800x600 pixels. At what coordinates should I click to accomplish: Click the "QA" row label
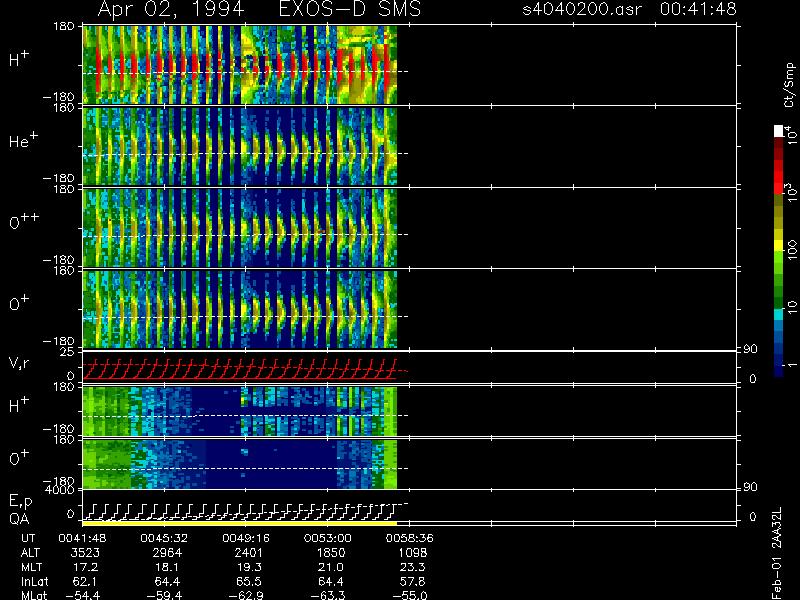click(19, 518)
